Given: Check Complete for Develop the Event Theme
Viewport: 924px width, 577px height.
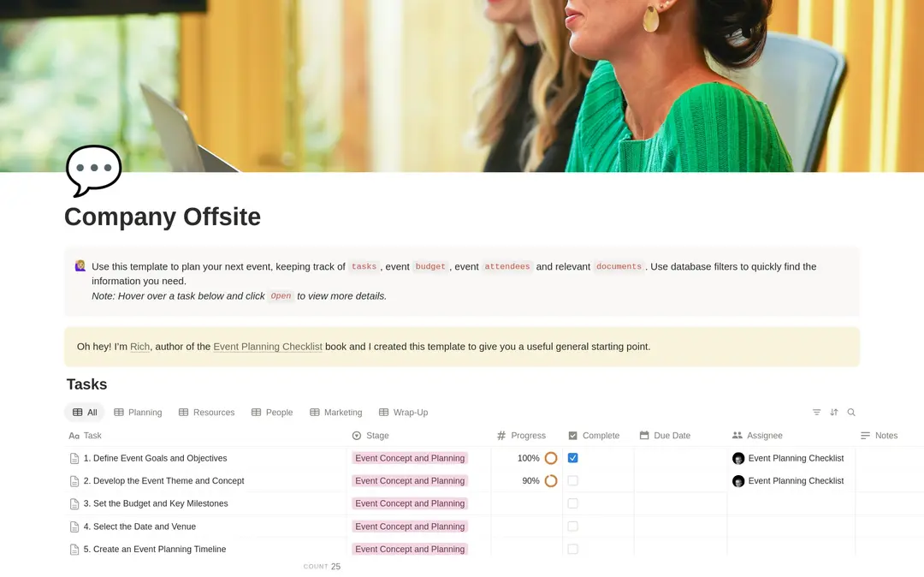Looking at the screenshot, I should click(x=572, y=481).
